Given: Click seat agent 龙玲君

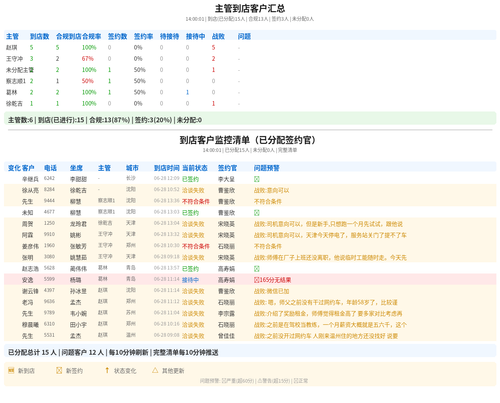Looking at the screenshot, I should 78,224.
